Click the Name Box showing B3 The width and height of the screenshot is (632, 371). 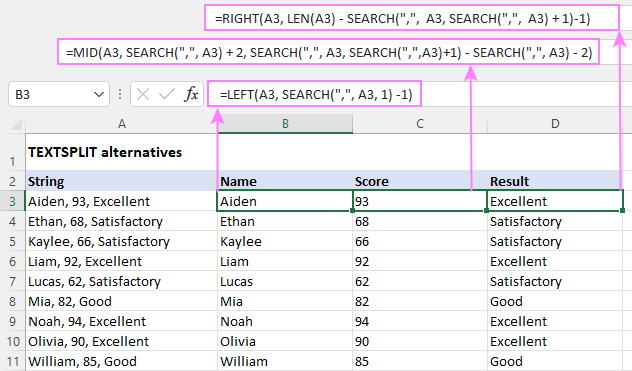pyautogui.click(x=59, y=94)
